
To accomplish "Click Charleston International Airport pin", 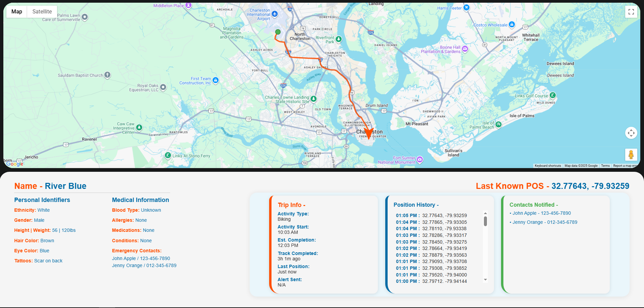I will click(x=275, y=14).
